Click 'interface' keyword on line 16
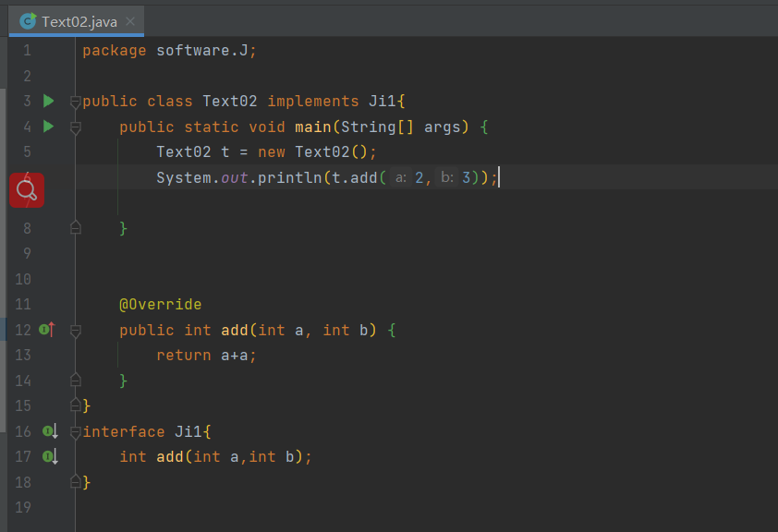 click(x=124, y=431)
